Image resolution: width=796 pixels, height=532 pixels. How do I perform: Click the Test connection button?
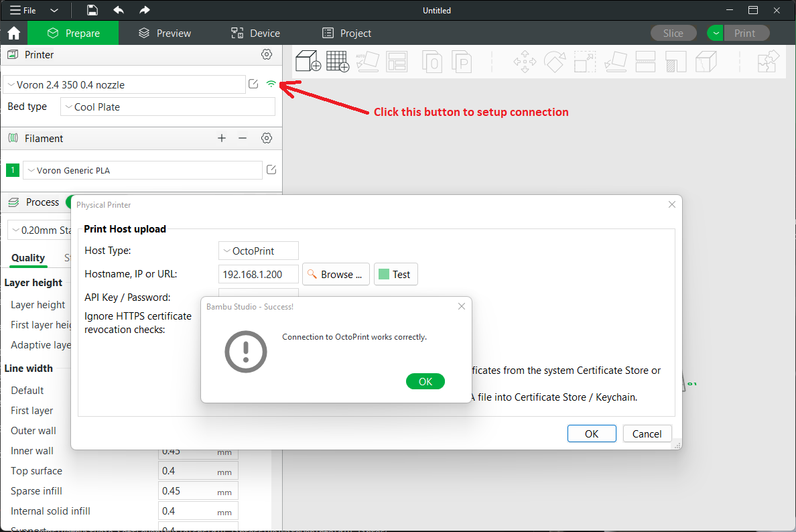tap(395, 274)
